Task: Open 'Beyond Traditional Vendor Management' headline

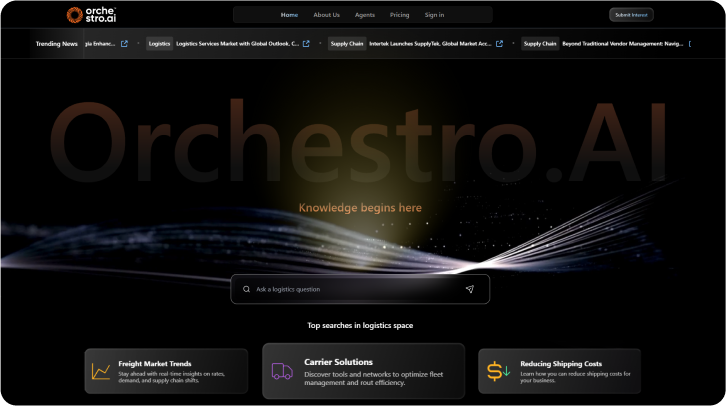Action: [x=623, y=44]
